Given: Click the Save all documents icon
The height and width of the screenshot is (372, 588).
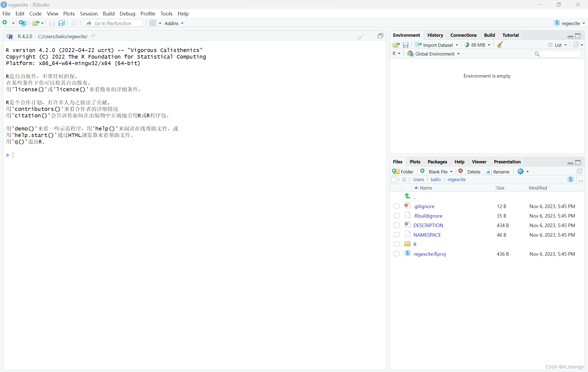Looking at the screenshot, I should point(62,23).
